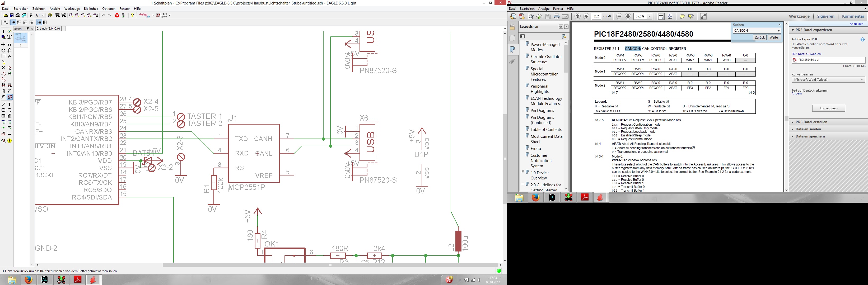
Task: Toggle fit one full page in Reader
Action: pos(670,16)
